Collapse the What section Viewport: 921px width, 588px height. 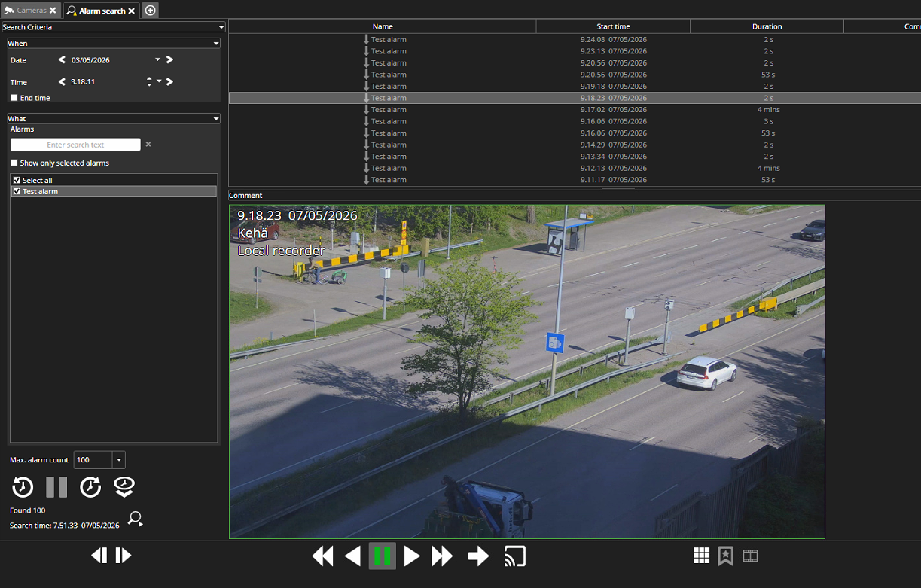[216, 119]
